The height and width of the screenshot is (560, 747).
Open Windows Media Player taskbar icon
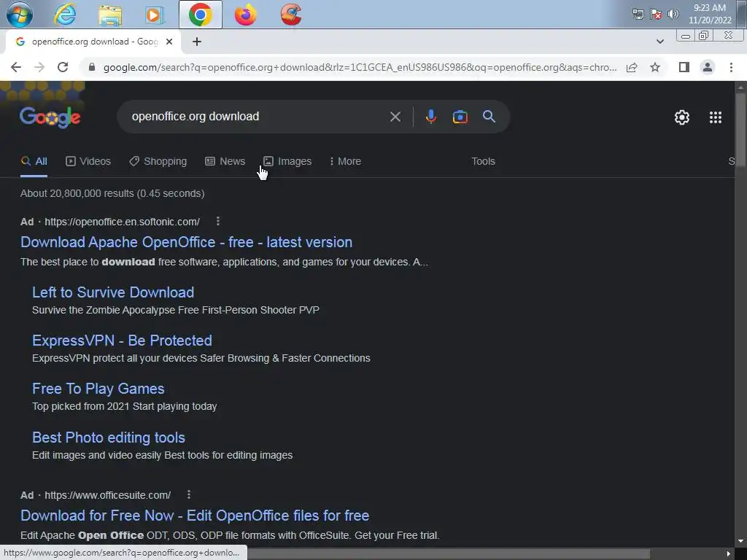click(x=155, y=15)
